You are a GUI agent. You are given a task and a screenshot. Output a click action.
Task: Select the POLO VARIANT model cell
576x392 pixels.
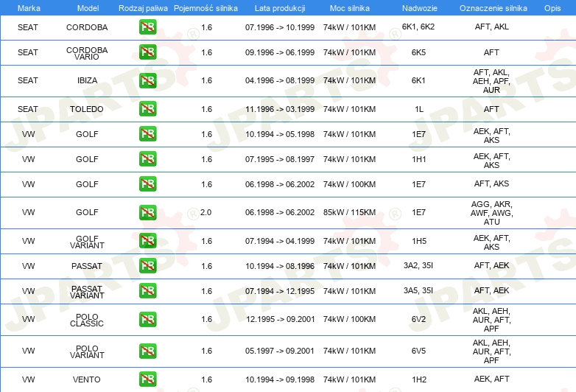[87, 352]
